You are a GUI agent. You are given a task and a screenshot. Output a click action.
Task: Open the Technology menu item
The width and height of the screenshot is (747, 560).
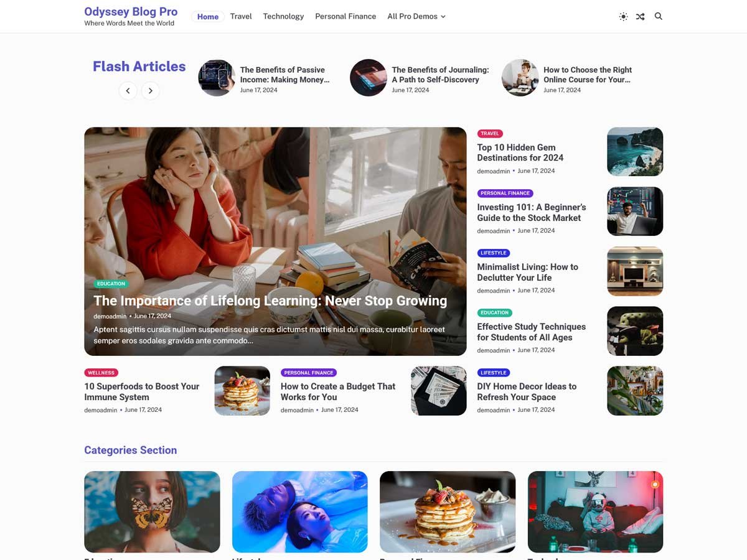tap(283, 17)
